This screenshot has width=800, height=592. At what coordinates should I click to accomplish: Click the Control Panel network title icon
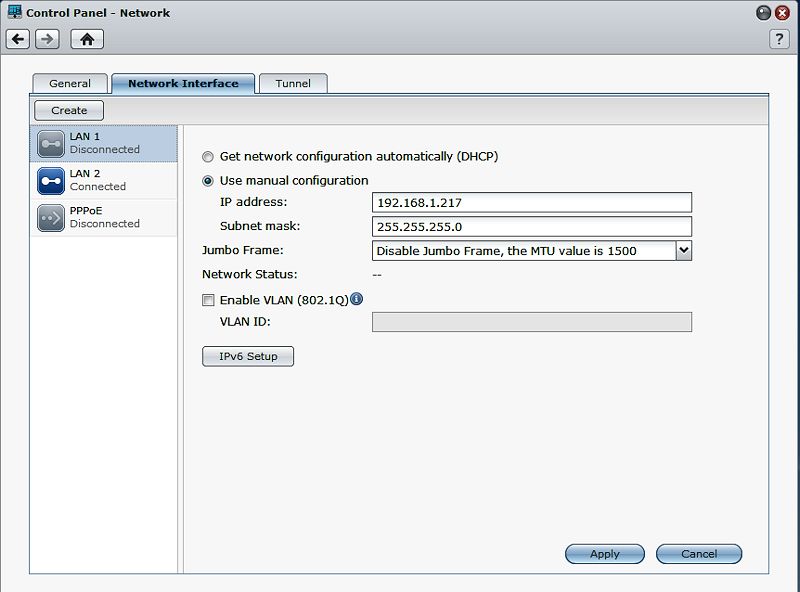point(15,12)
